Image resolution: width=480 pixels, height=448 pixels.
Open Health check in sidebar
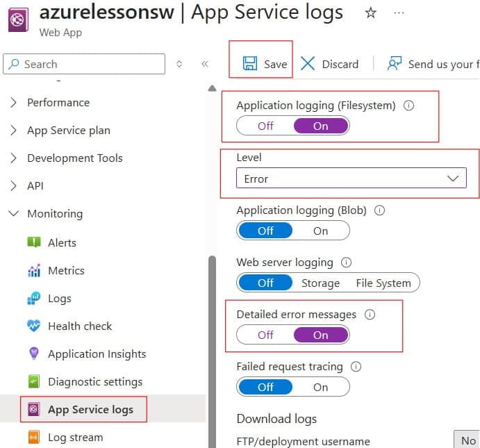[80, 326]
